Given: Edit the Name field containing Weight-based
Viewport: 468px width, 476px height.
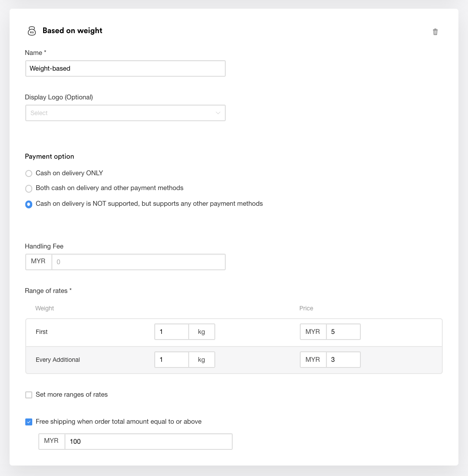Looking at the screenshot, I should point(125,68).
